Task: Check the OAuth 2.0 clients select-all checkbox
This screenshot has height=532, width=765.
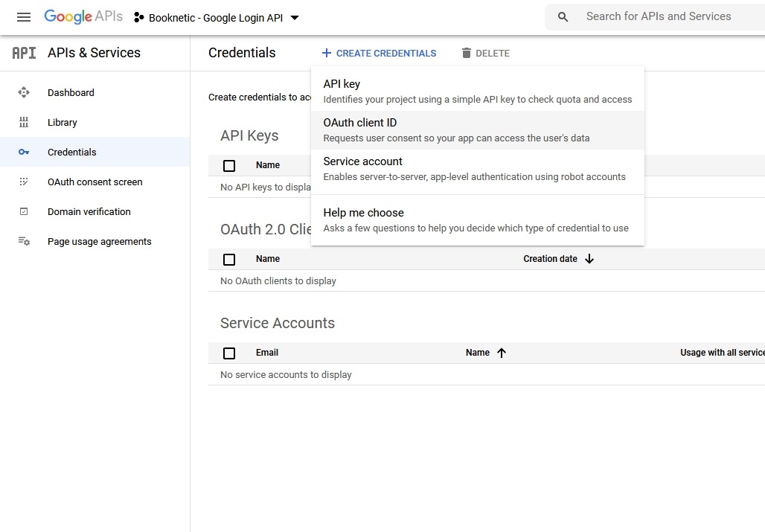Action: 229,258
